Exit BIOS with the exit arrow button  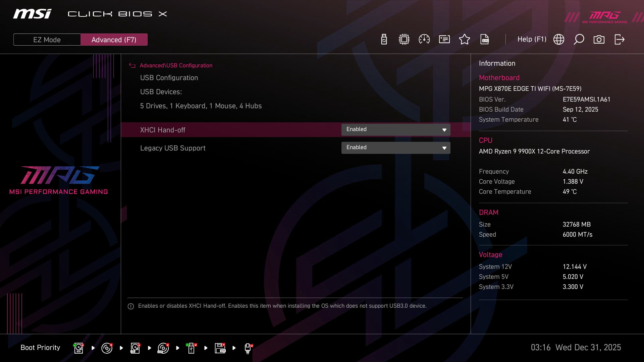point(619,39)
